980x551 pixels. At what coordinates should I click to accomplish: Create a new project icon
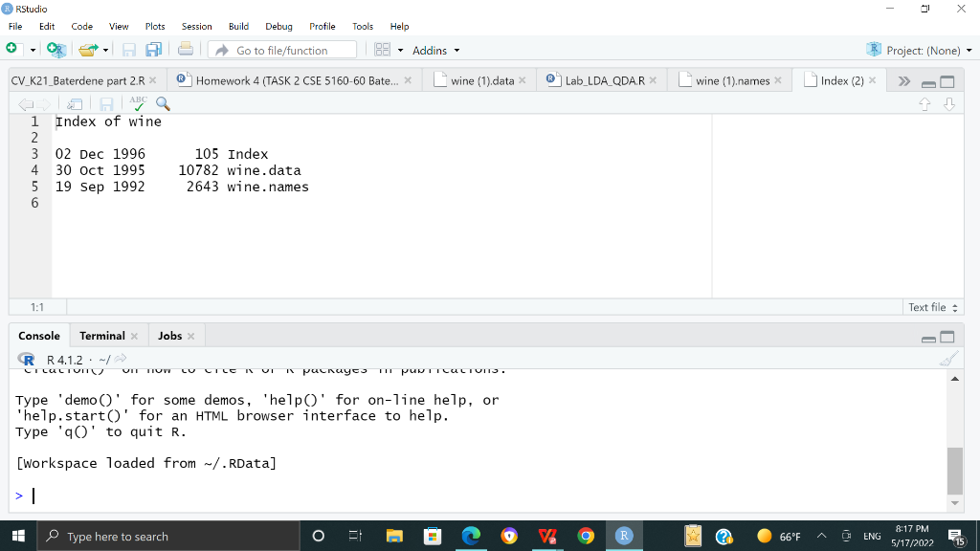click(x=56, y=50)
